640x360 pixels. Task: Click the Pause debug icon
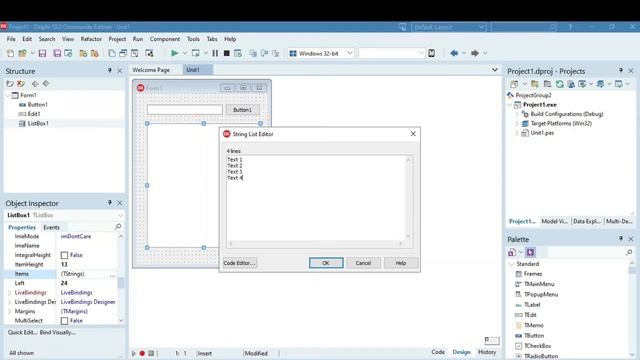(215, 53)
